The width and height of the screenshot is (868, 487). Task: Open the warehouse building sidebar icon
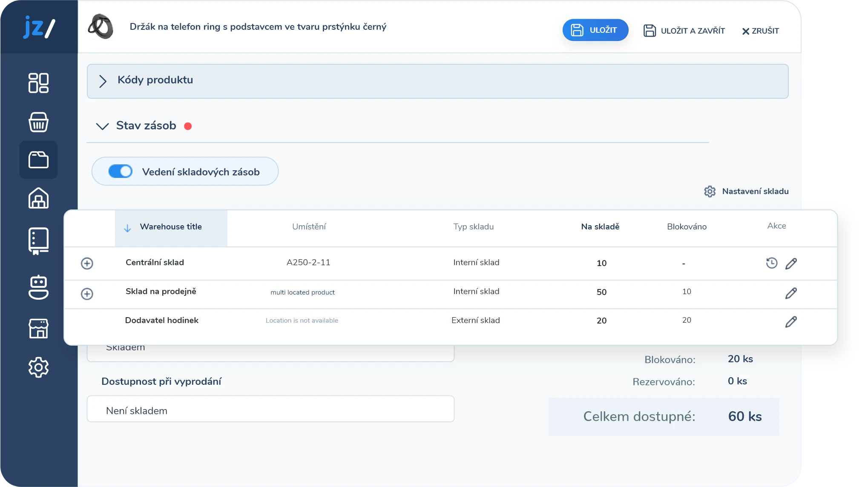(38, 198)
